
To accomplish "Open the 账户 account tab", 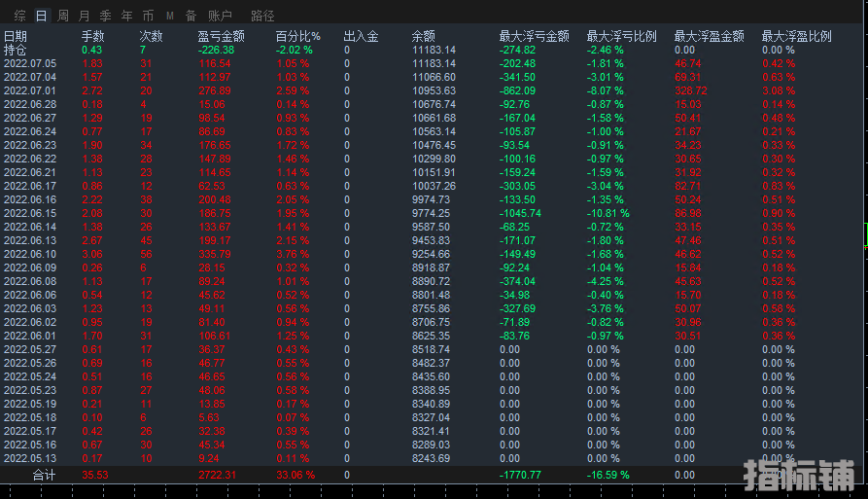I will [x=220, y=16].
